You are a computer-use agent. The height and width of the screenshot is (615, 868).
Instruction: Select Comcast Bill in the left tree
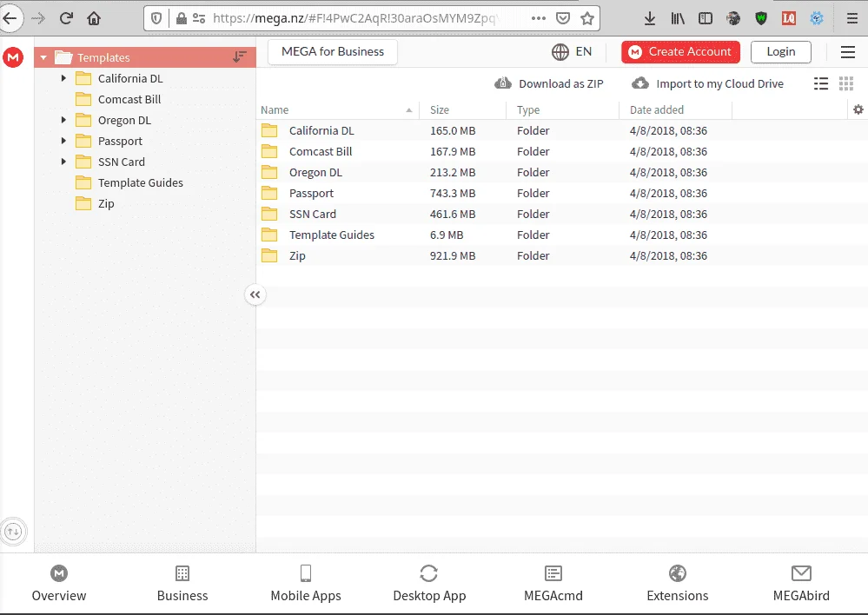129,100
